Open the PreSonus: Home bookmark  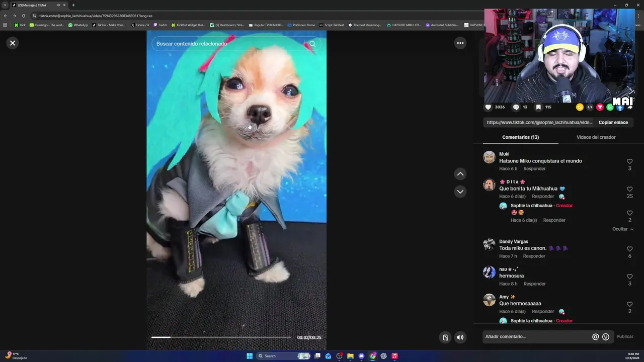click(x=301, y=25)
